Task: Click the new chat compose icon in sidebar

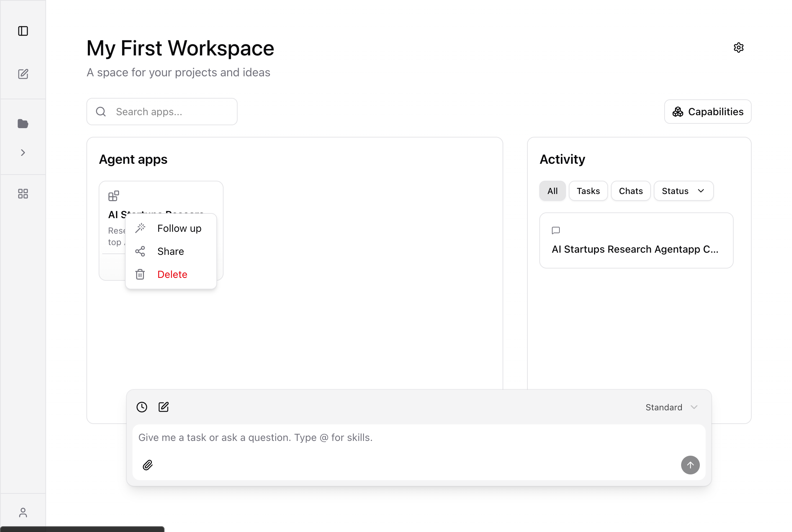Action: click(x=23, y=74)
